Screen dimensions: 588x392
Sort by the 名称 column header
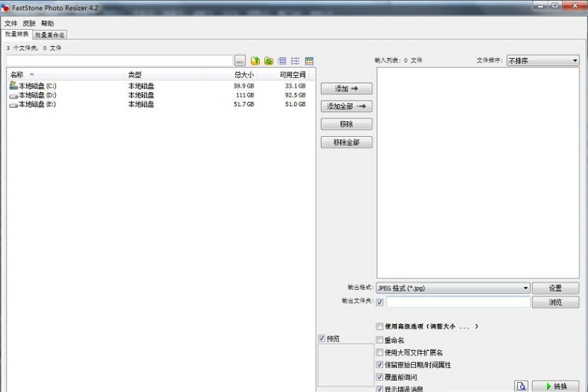pyautogui.click(x=66, y=74)
